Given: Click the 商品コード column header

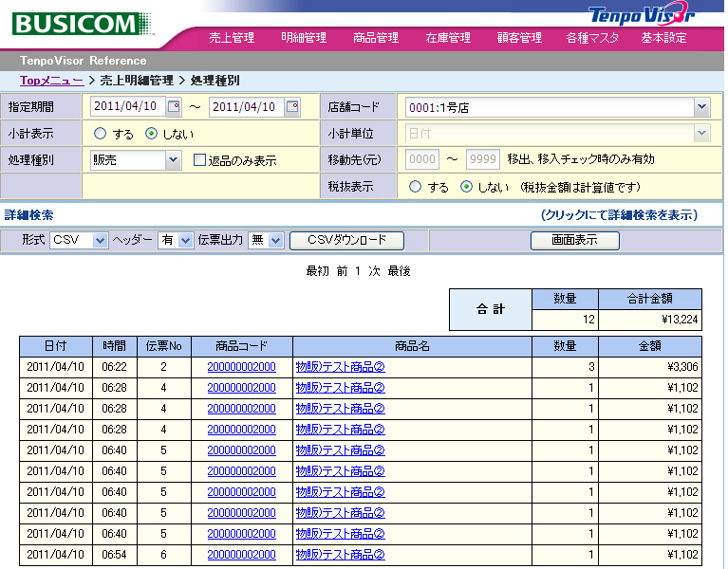Looking at the screenshot, I should click(x=241, y=346).
